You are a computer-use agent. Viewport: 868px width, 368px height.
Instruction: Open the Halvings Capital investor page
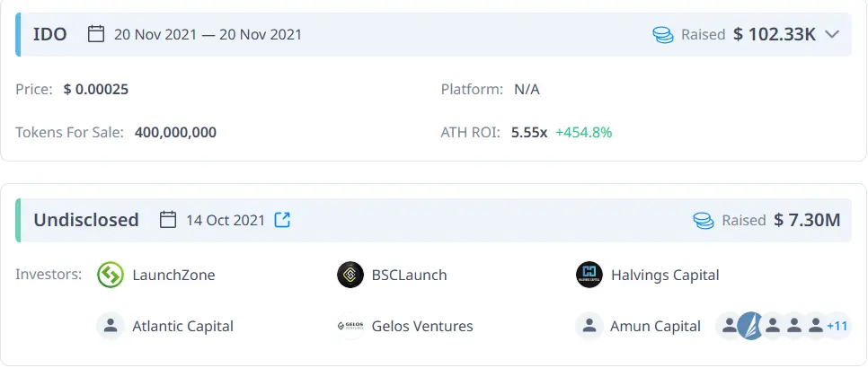pyautogui.click(x=665, y=275)
